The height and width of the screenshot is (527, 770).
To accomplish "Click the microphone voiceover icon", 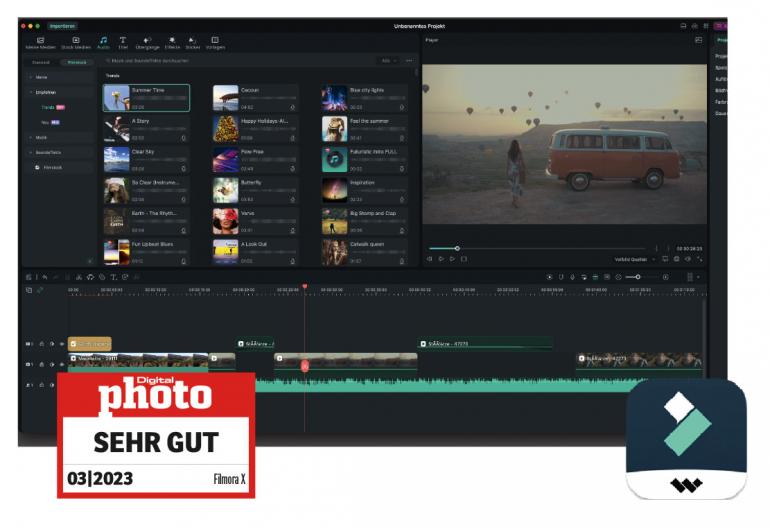I will (x=572, y=277).
